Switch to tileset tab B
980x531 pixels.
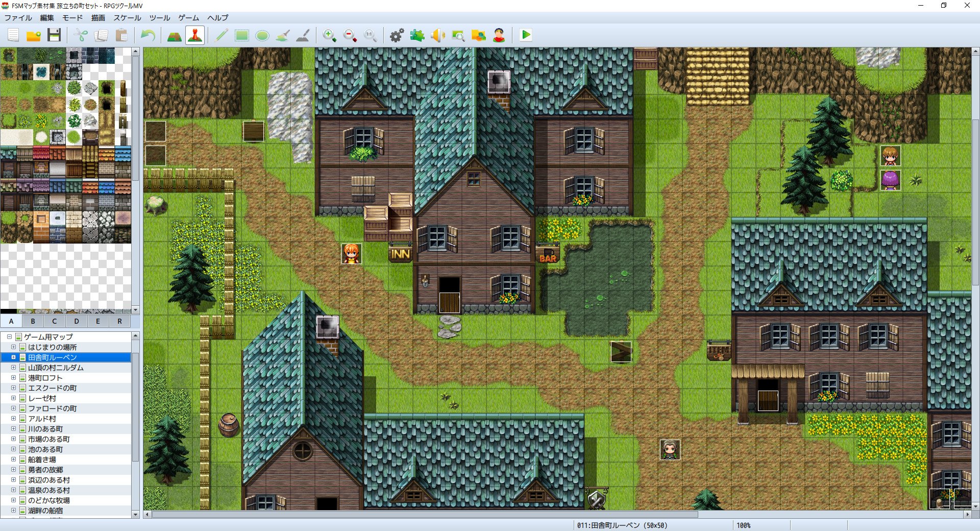pos(33,321)
